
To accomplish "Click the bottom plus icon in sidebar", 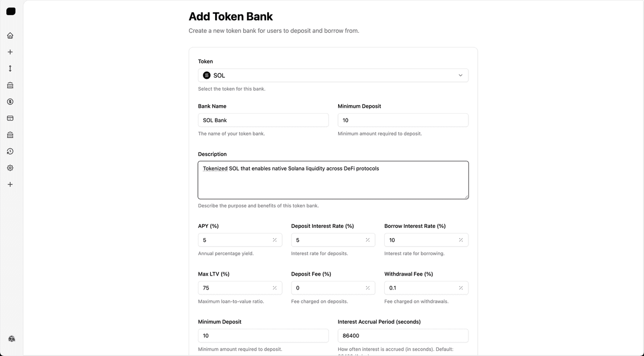I will coord(10,184).
